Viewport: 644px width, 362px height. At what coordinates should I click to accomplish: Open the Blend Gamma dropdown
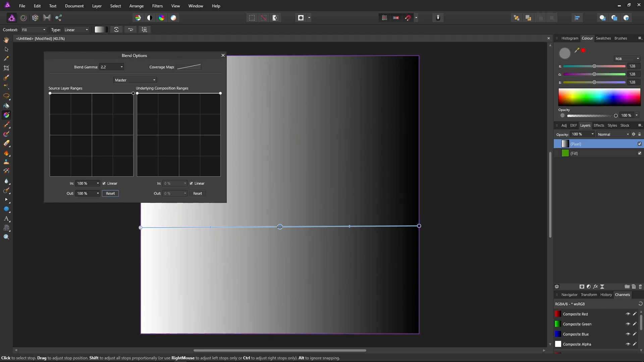pyautogui.click(x=121, y=67)
